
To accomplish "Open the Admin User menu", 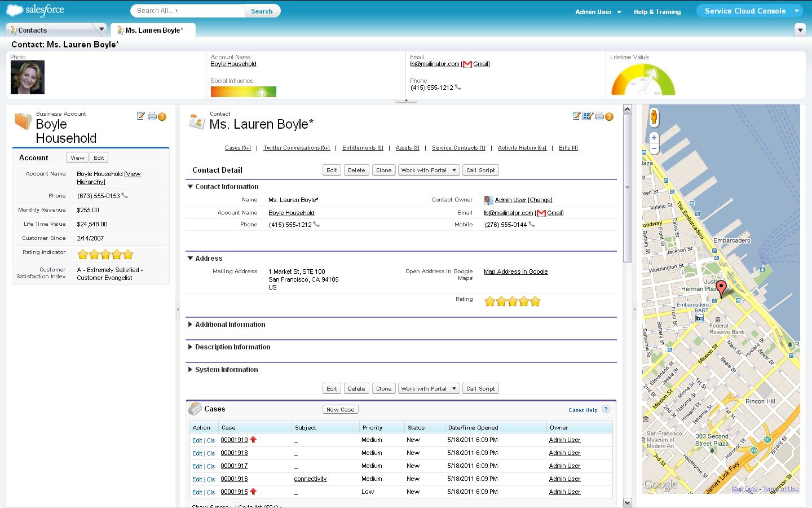I will 598,12.
